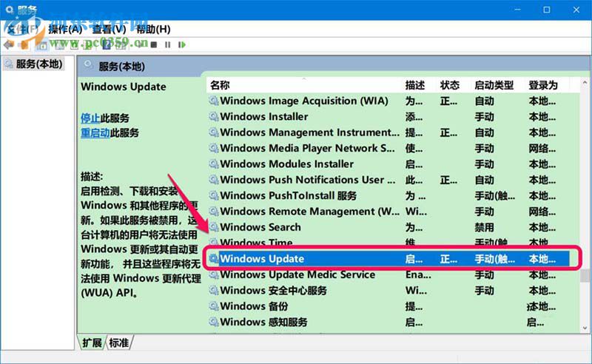Click 手动 cell in Windows Installer row
The width and height of the screenshot is (592, 364).
click(x=485, y=117)
